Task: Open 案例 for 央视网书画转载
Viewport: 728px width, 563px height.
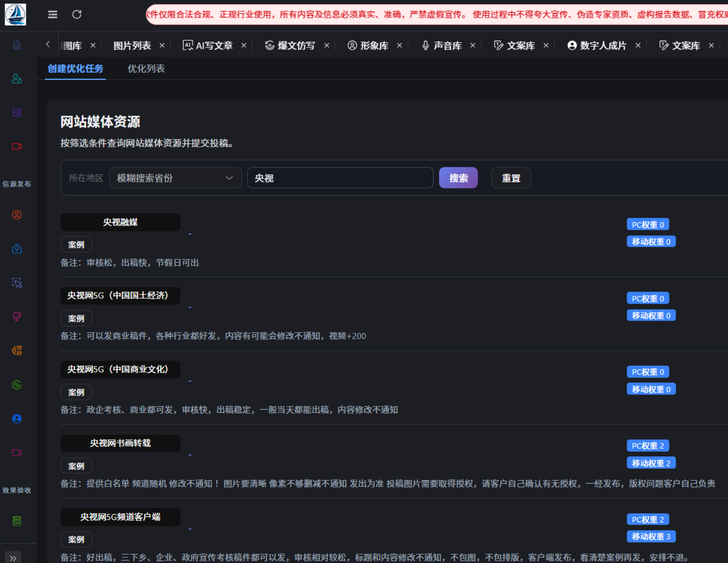Action: click(x=76, y=466)
